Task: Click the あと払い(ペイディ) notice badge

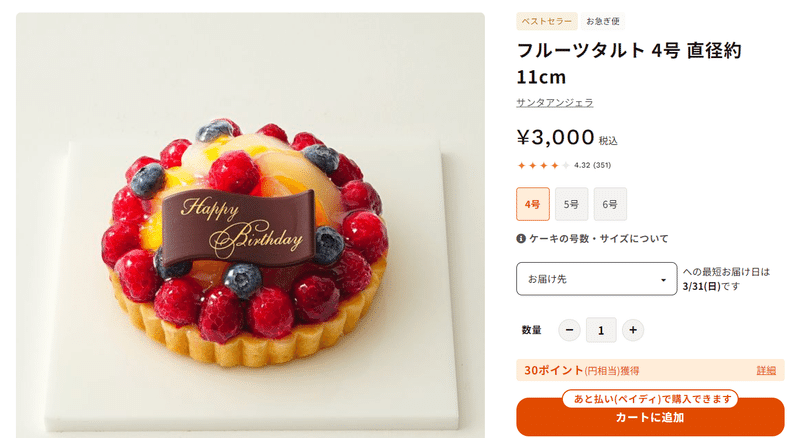Action: pyautogui.click(x=650, y=399)
